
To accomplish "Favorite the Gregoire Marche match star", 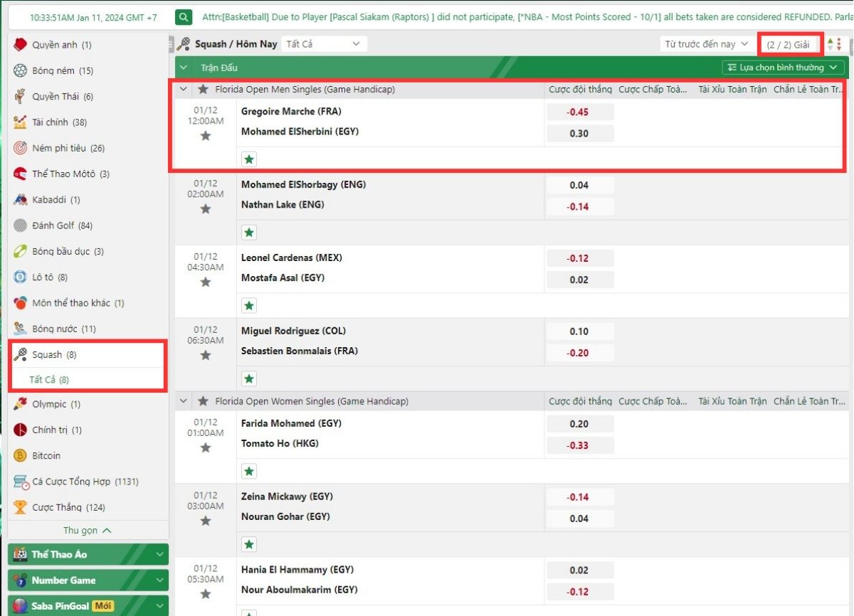I will tap(206, 135).
